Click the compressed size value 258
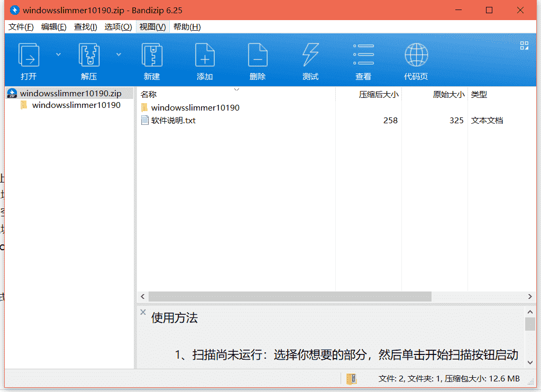Viewport: 541px width, 392px height. point(390,121)
